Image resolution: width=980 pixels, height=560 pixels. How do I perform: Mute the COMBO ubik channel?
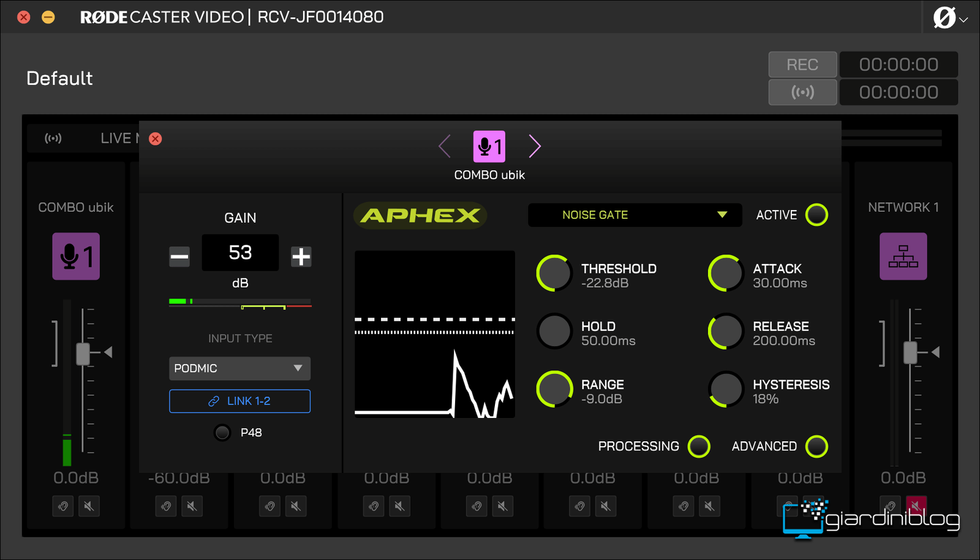(89, 506)
